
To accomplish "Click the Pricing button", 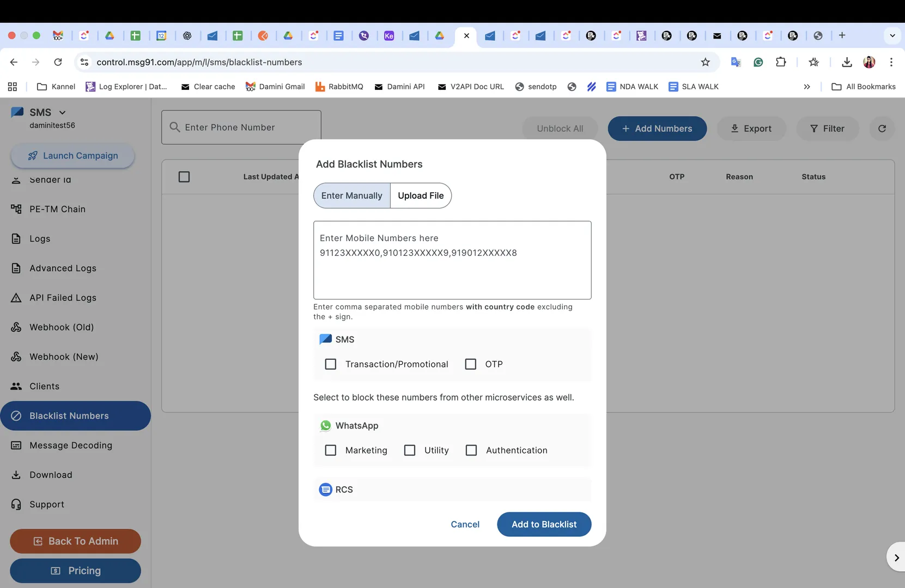I will coord(75,571).
